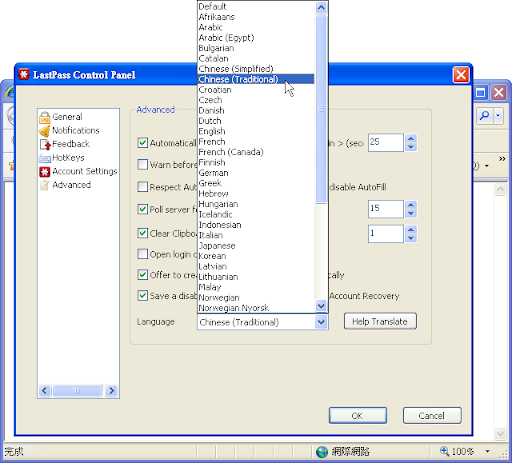Screen dimensions: 512x463
Task: Enable the Open login checkbox
Action: point(143,254)
